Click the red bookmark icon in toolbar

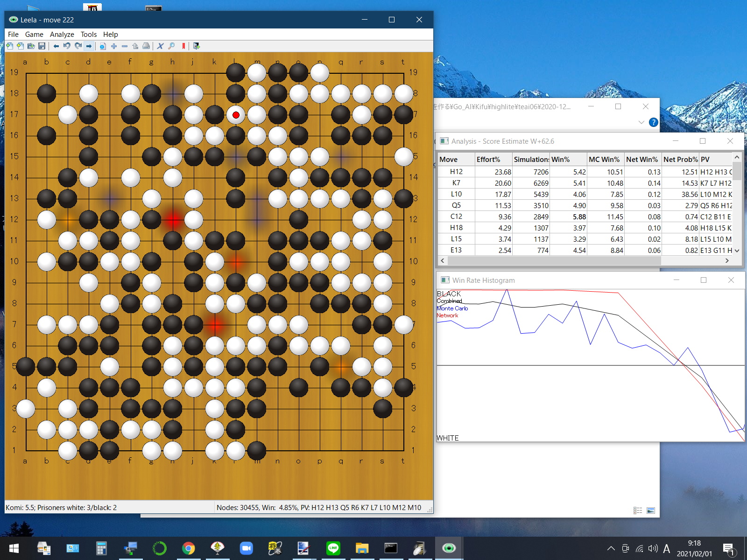pyautogui.click(x=183, y=46)
